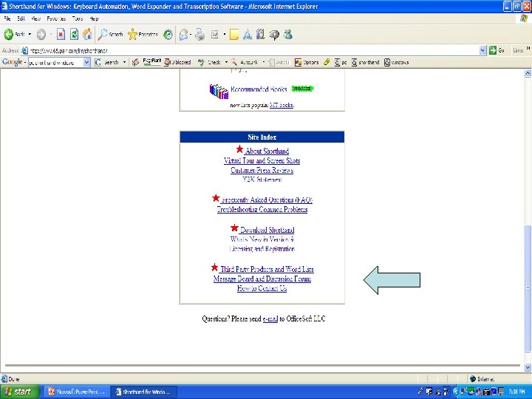Open the How to Contact Us link
The image size is (532, 399).
point(262,288)
